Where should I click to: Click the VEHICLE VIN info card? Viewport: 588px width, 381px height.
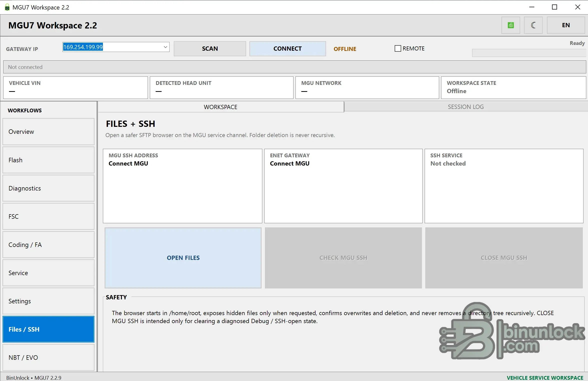click(x=75, y=88)
